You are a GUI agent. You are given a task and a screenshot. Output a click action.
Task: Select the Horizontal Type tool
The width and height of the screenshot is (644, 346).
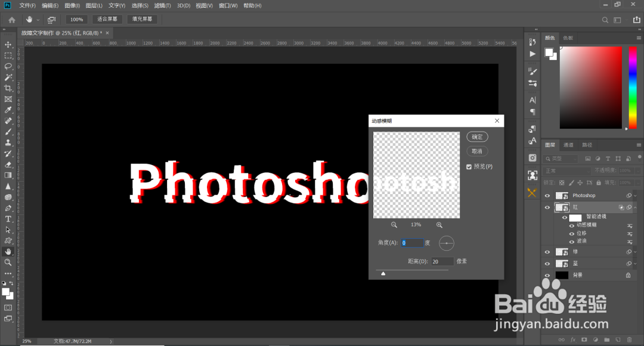(8, 219)
